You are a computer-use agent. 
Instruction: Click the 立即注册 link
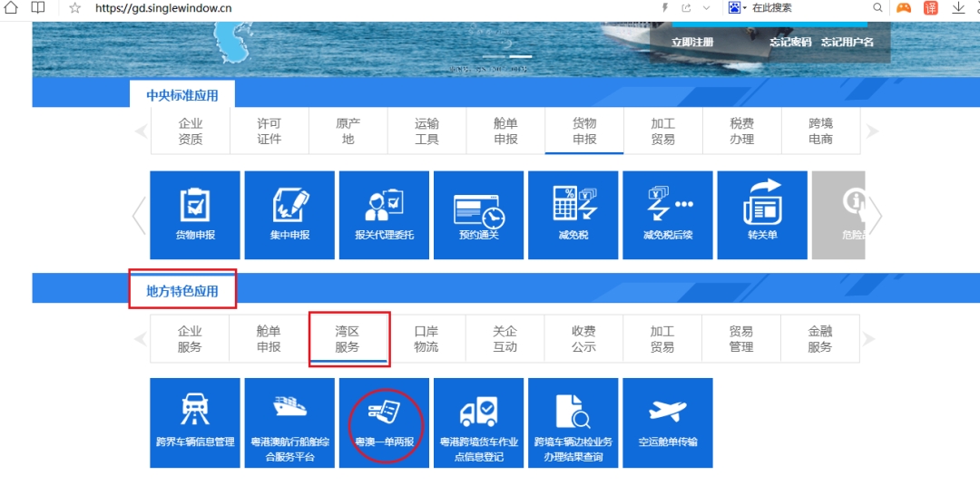pyautogui.click(x=692, y=42)
